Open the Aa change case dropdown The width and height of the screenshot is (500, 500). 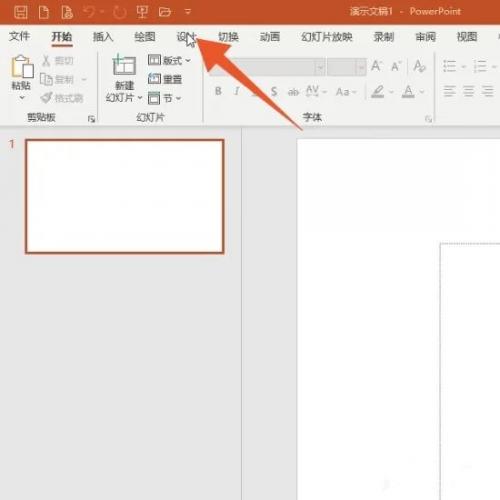[346, 92]
